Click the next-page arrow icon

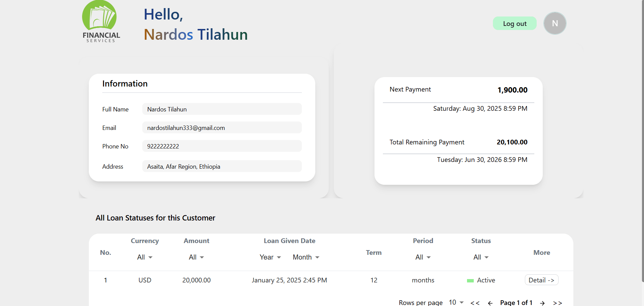[x=542, y=302]
